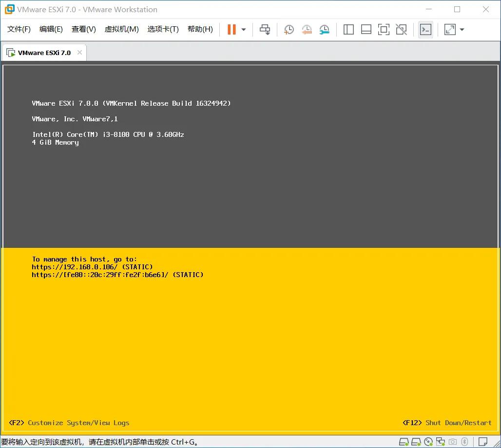Close the VMware ESXi 7.0 tab

click(x=79, y=52)
